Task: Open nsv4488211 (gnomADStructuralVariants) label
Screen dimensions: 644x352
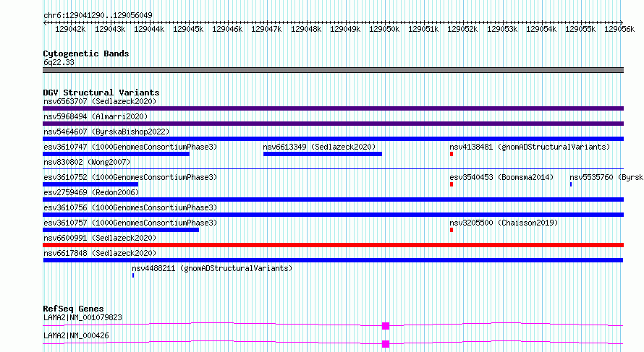Action: pos(212,268)
